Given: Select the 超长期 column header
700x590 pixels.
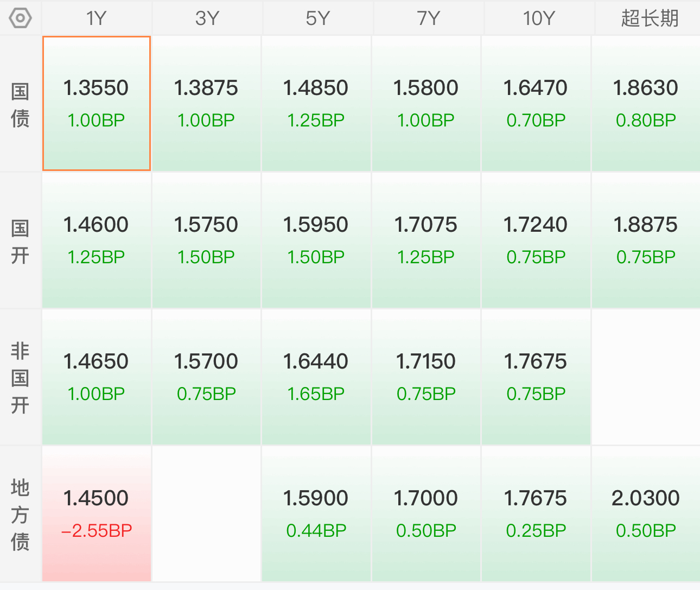Looking at the screenshot, I should (648, 18).
